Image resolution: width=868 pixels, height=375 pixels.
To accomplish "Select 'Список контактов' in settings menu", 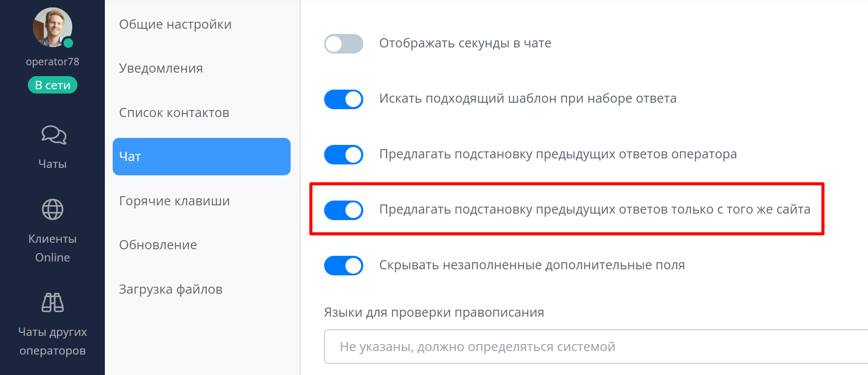I will pyautogui.click(x=174, y=113).
